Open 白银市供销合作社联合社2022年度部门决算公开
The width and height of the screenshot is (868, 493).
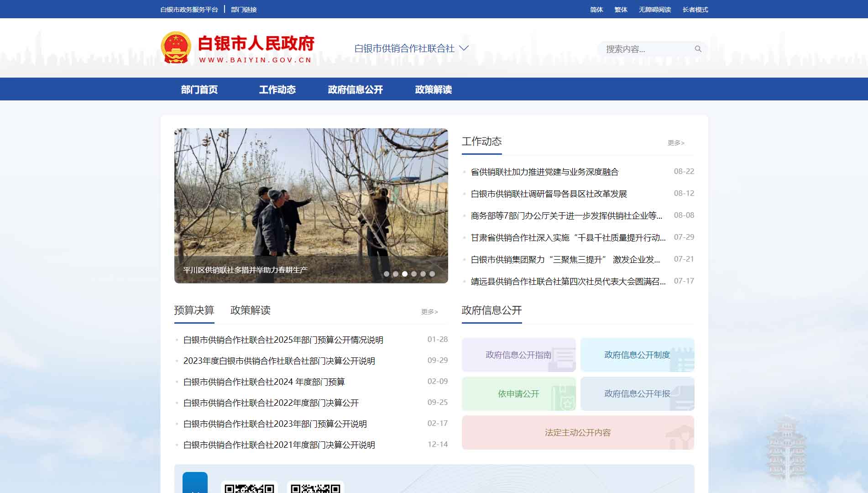pyautogui.click(x=271, y=403)
